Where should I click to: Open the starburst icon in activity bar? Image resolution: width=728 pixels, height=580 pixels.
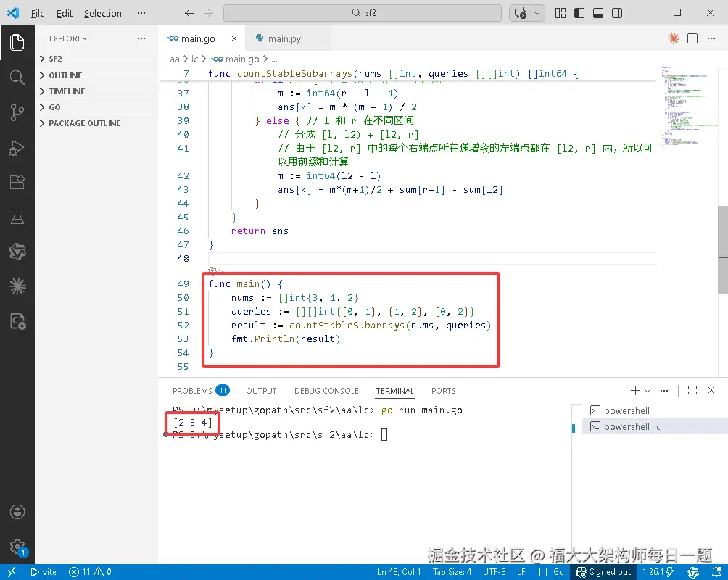pos(17,286)
